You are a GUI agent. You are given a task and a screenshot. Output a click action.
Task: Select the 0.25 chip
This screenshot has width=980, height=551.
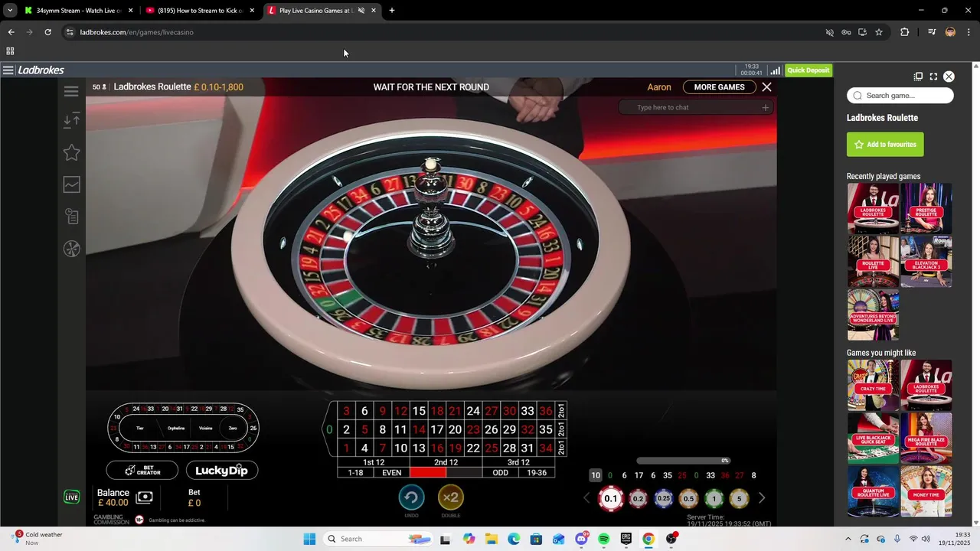(663, 498)
